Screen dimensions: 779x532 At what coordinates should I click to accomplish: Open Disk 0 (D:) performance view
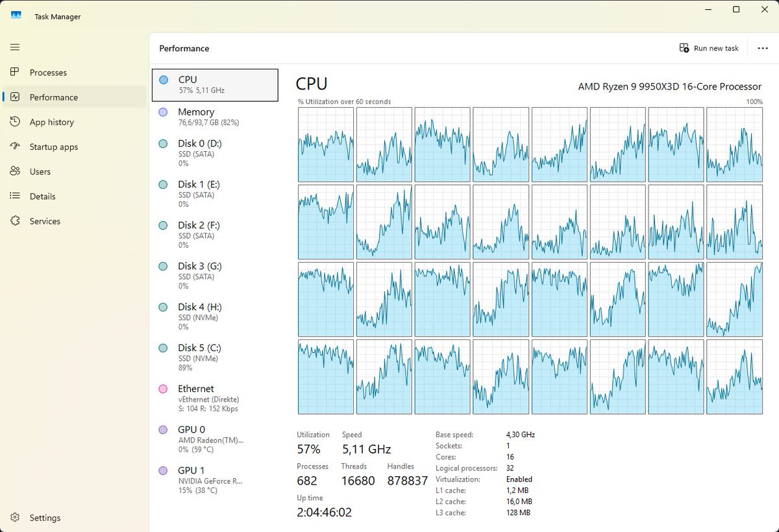(x=215, y=153)
